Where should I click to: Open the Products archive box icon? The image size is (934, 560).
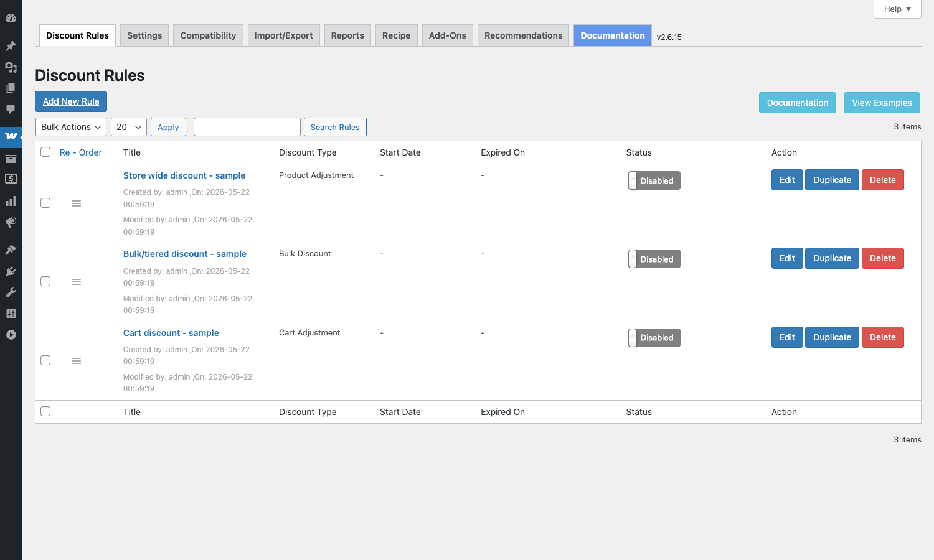(x=11, y=159)
